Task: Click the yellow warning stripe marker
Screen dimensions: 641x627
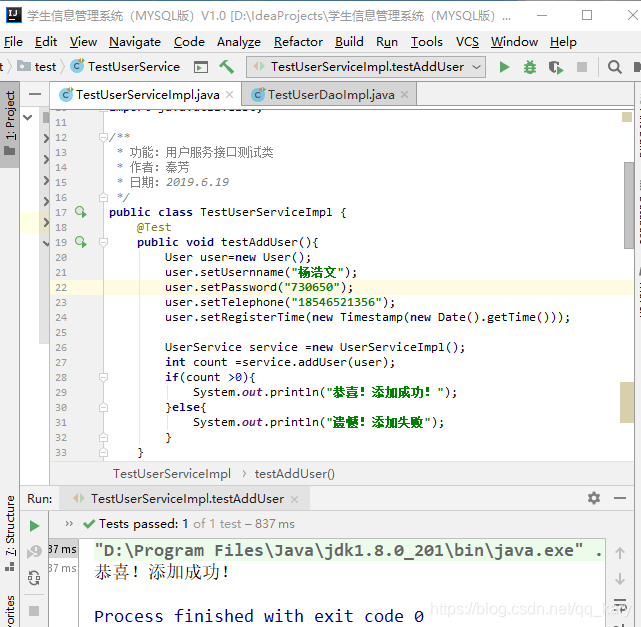Action: (627, 403)
